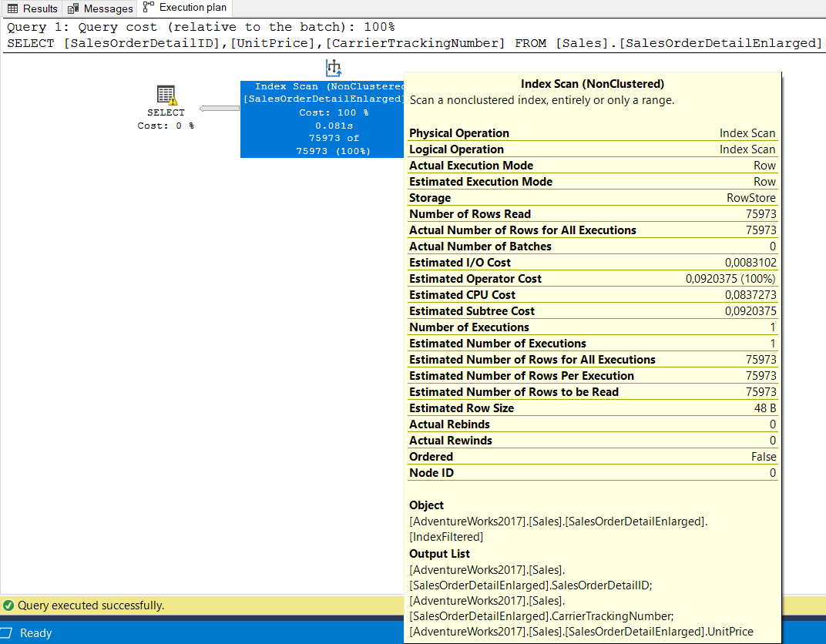Click the Execution plan tab icon

tap(149, 7)
